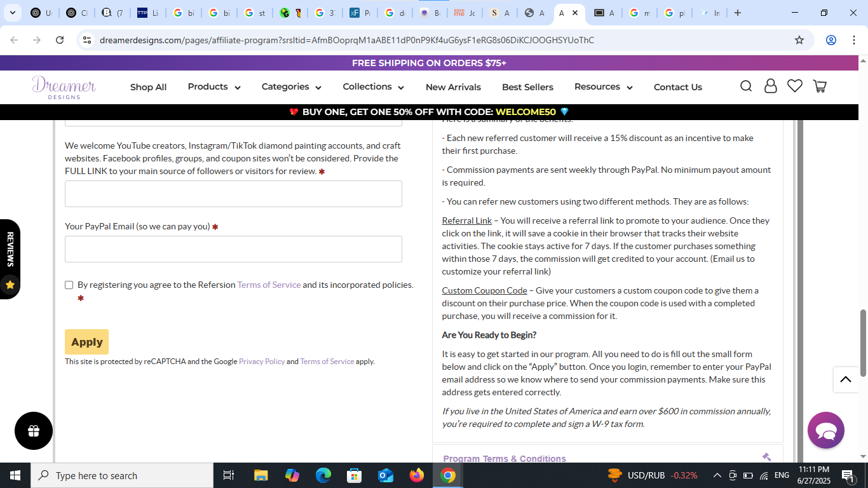Click the Copilot taskbar icon
The height and width of the screenshot is (488, 868).
(x=292, y=475)
